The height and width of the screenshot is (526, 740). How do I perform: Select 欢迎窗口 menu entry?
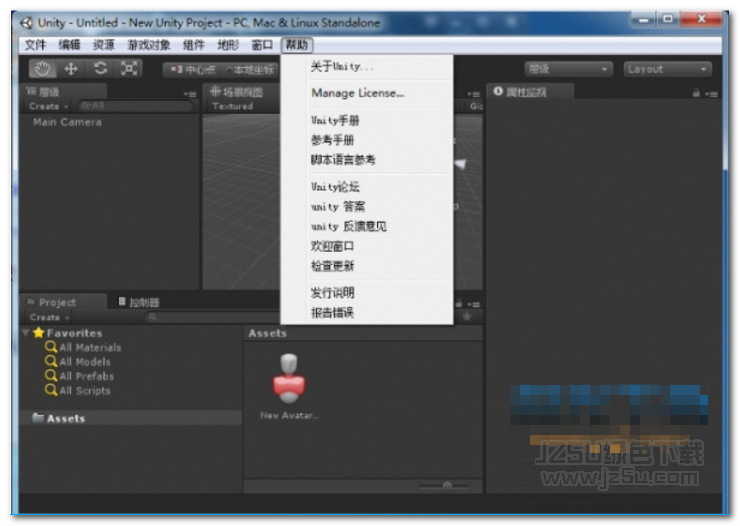(367, 246)
